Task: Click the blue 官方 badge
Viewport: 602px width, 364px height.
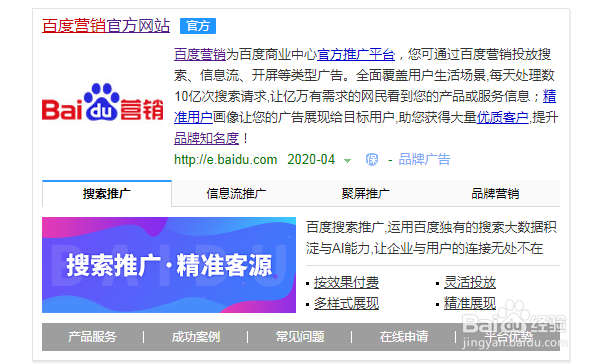Action: [198, 26]
